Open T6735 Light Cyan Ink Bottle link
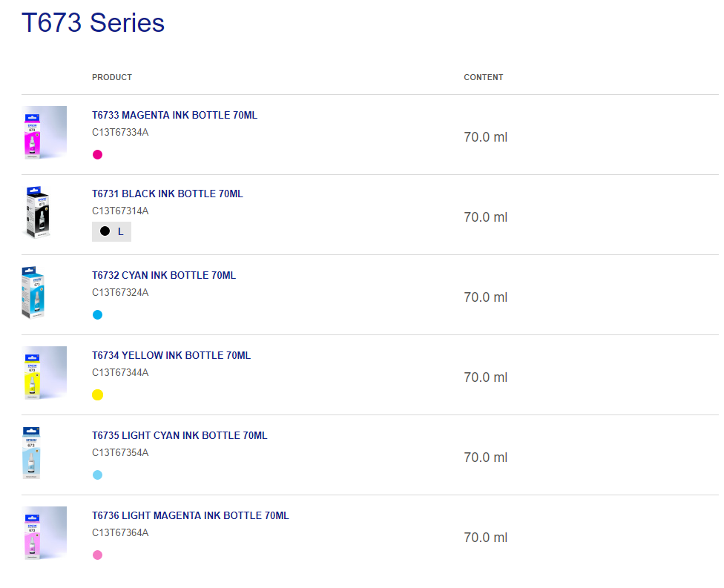 click(x=180, y=436)
